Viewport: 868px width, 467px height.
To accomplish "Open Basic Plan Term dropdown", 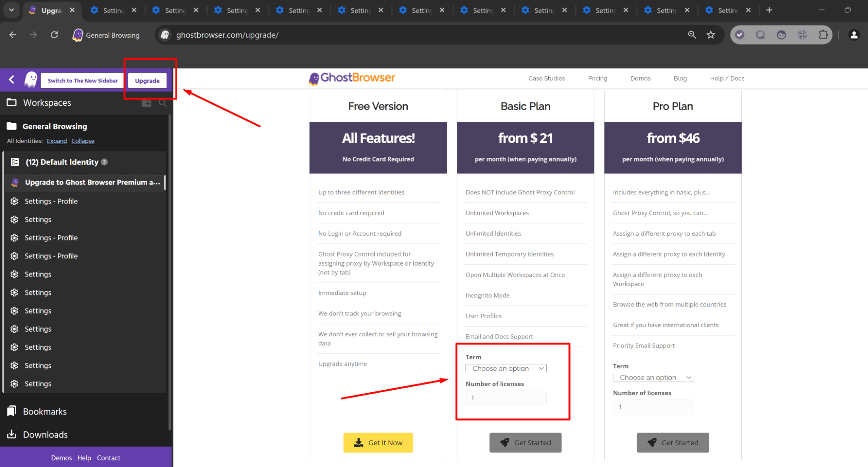I will (506, 368).
